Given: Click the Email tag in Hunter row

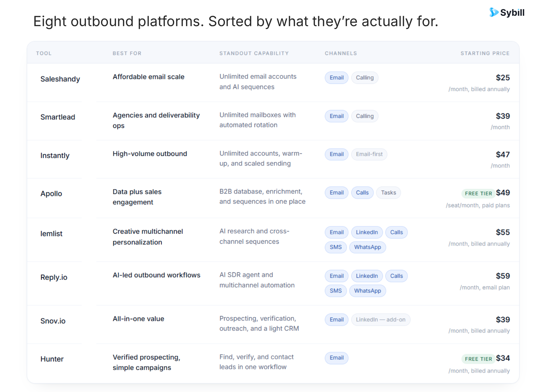Looking at the screenshot, I should [337, 358].
